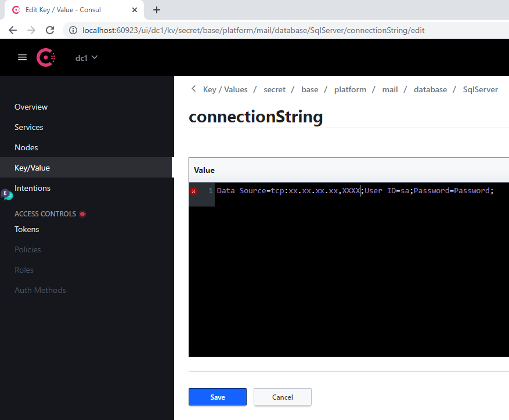The height and width of the screenshot is (420, 509).
Task: Click the red error indicator on line 1
Action: pyautogui.click(x=193, y=190)
